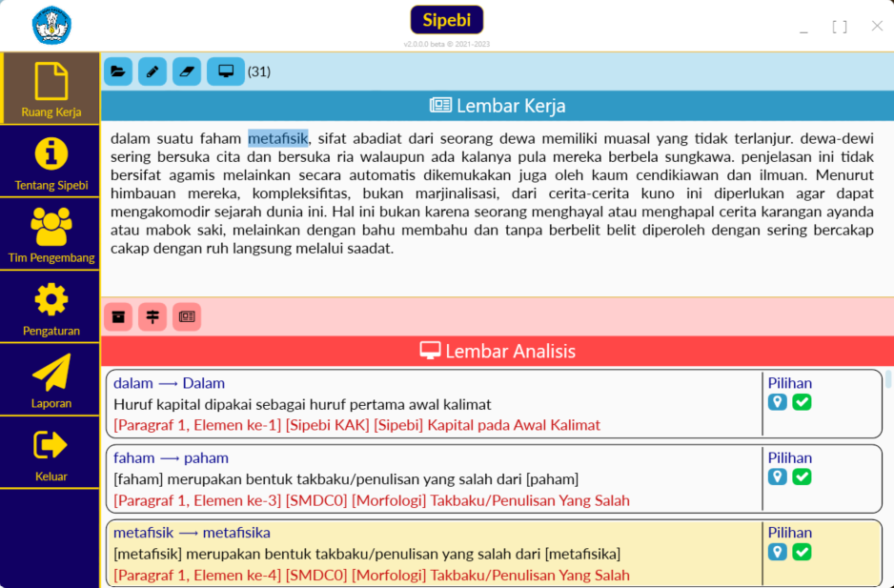The height and width of the screenshot is (588, 894).
Task: Click the word 'automatis' in the worksheet
Action: tap(382, 175)
